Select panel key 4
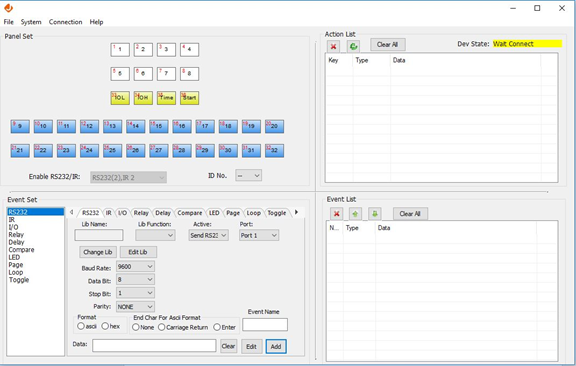The width and height of the screenshot is (576, 366). (189, 50)
